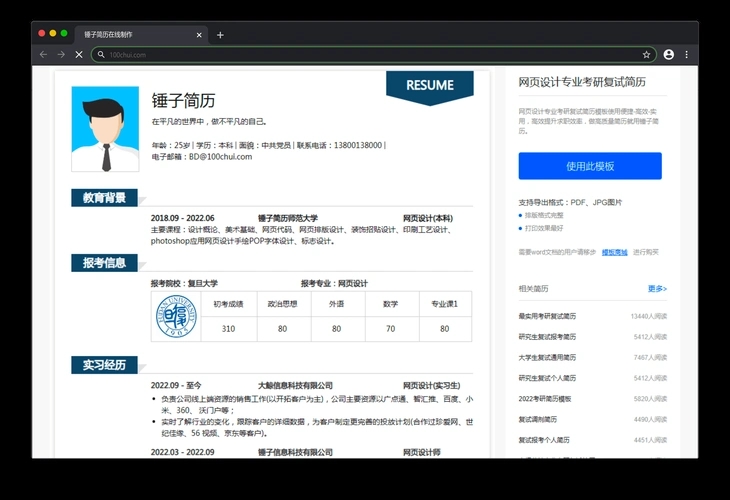
Task: Click the Fudan University logo in the table
Action: [175, 317]
